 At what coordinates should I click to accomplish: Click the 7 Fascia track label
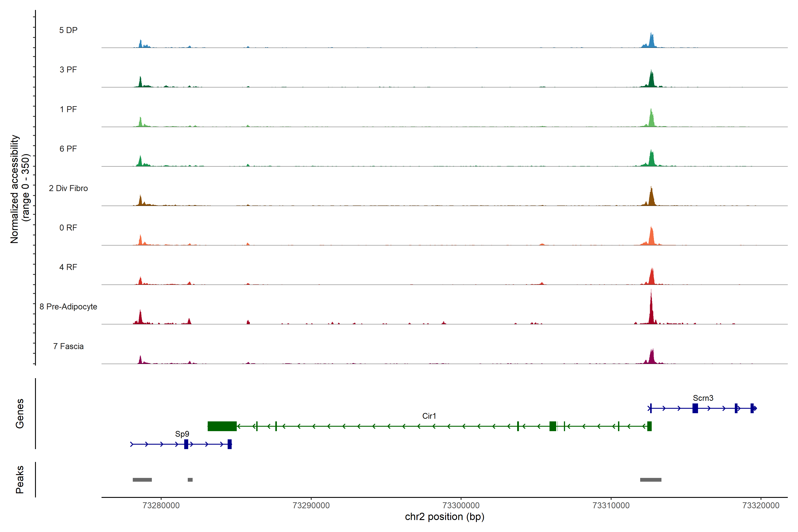[x=68, y=346]
